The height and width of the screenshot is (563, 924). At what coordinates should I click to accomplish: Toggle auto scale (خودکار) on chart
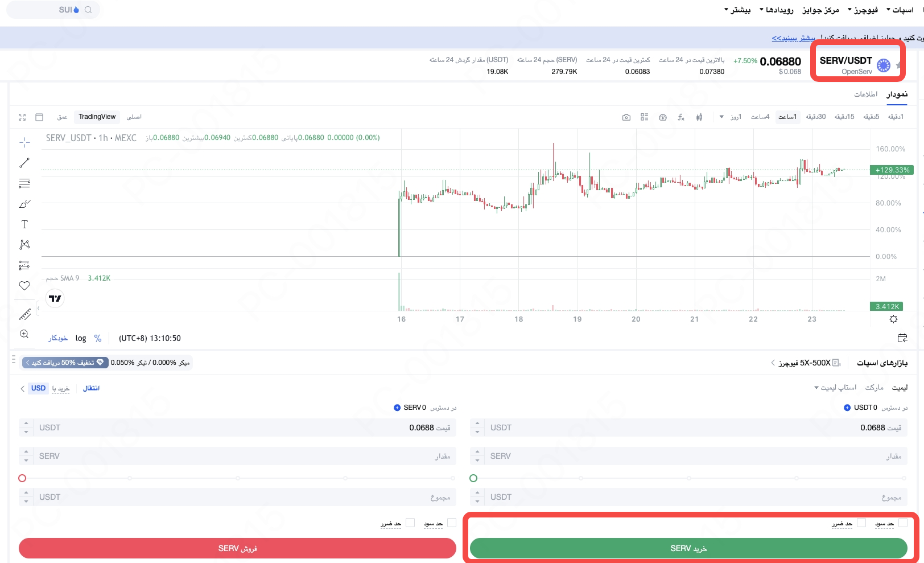(58, 338)
